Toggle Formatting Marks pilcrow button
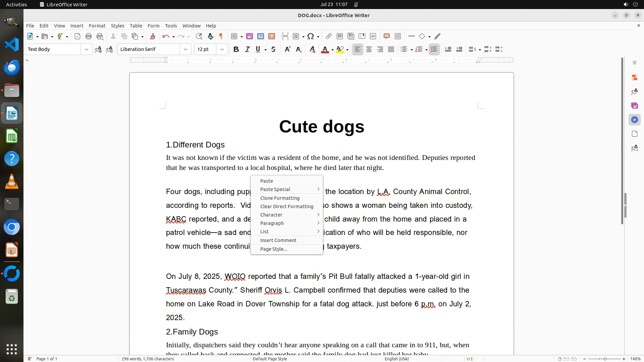 (221, 36)
